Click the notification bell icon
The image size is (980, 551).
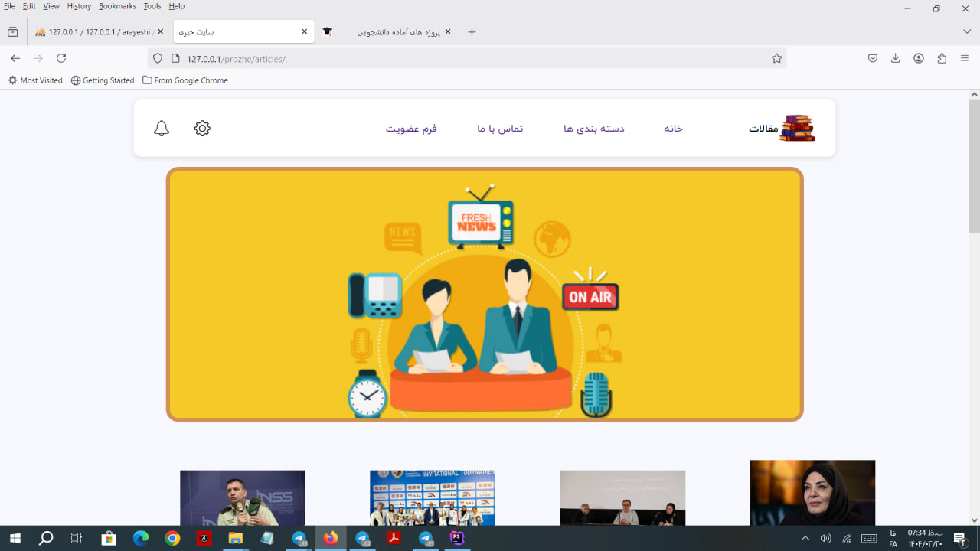click(x=162, y=129)
